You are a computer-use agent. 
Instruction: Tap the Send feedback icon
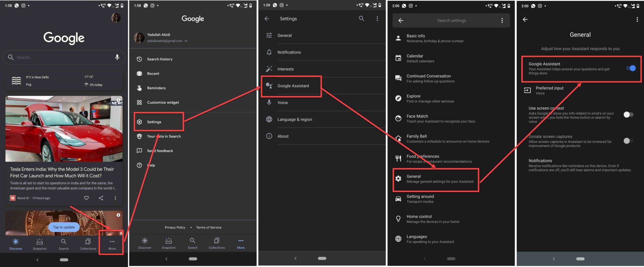(139, 151)
